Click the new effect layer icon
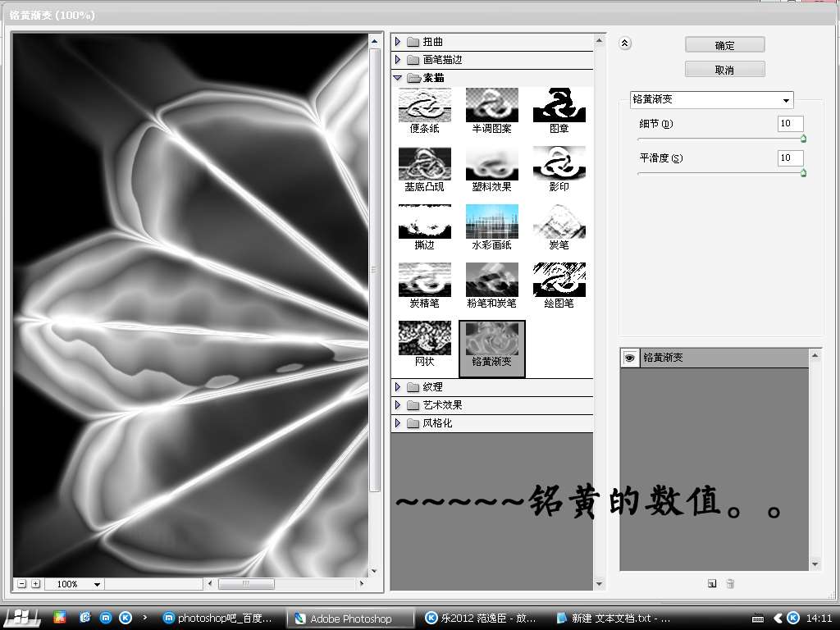This screenshot has height=630, width=840. coord(712,583)
